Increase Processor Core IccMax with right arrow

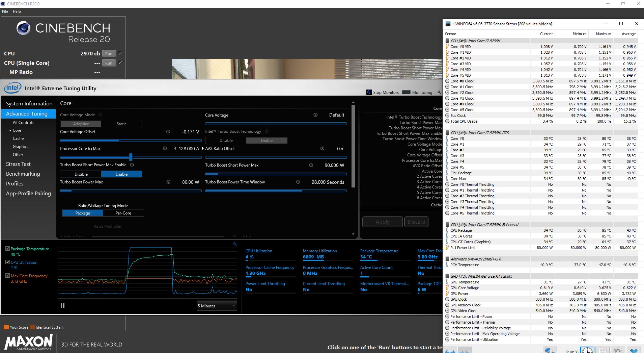(x=202, y=149)
